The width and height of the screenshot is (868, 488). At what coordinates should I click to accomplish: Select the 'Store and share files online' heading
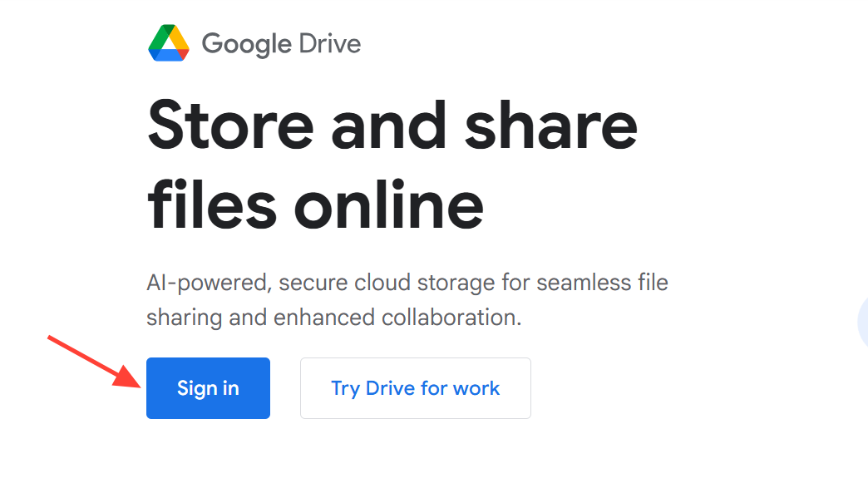click(x=392, y=165)
